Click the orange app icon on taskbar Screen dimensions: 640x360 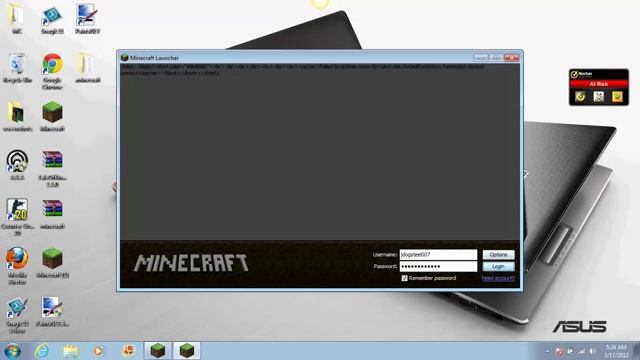[129, 351]
